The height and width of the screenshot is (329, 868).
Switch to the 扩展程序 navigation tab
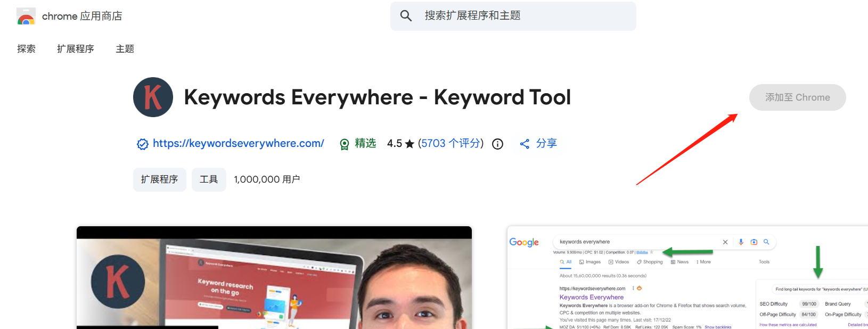76,49
